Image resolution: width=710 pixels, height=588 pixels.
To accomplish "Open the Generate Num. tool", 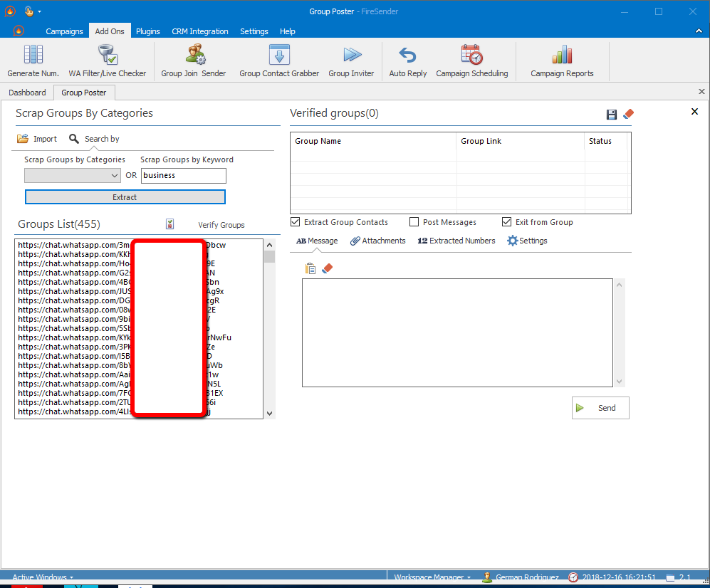I will point(33,61).
